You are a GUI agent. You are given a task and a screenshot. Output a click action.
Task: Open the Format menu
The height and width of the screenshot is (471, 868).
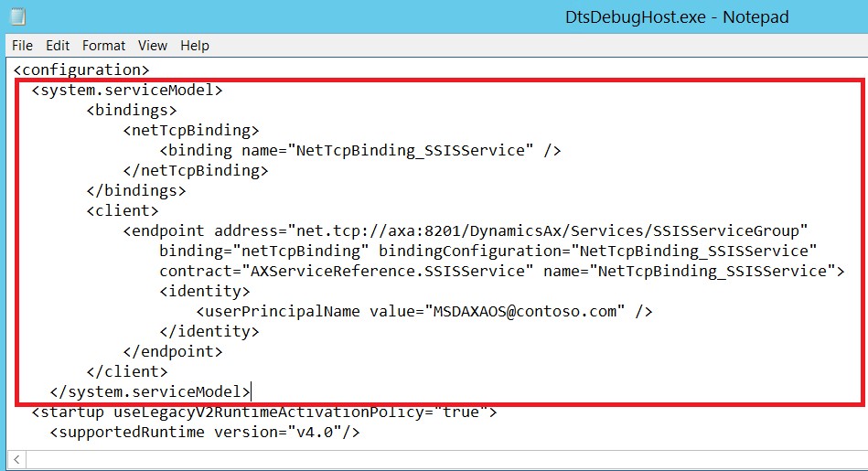103,46
